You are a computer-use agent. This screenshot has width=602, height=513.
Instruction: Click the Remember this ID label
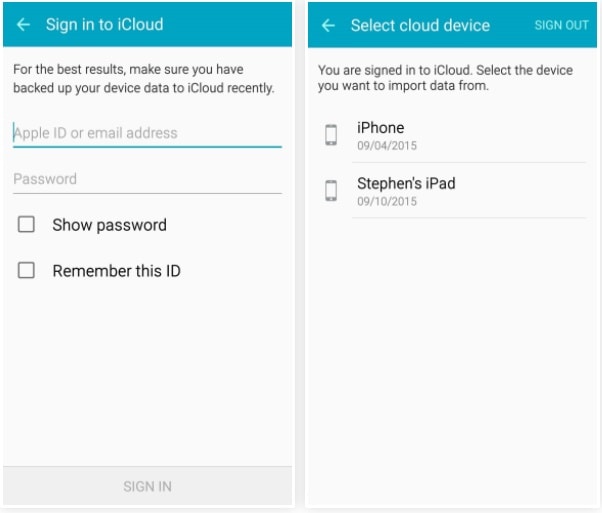click(116, 271)
